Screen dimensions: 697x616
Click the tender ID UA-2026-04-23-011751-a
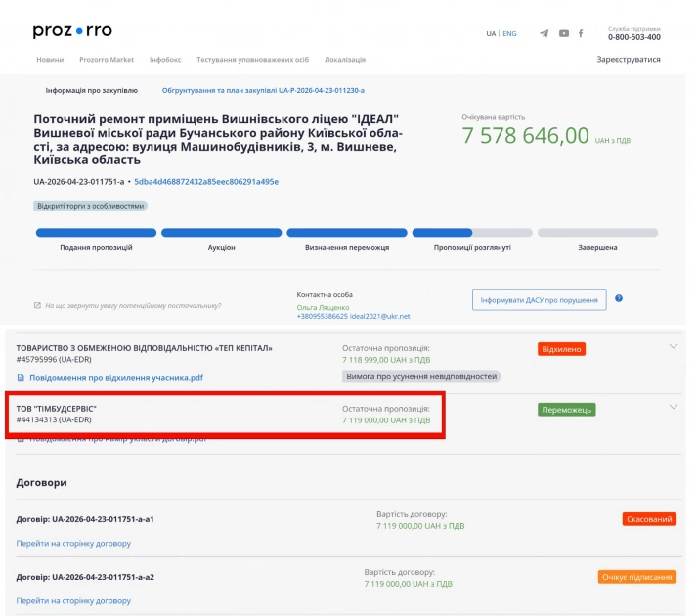pyautogui.click(x=78, y=182)
